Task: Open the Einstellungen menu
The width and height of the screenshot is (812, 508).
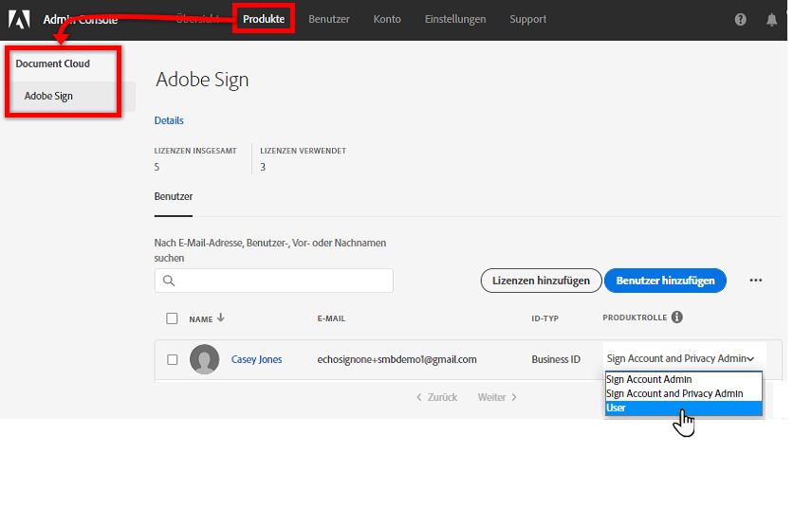Action: tap(455, 19)
